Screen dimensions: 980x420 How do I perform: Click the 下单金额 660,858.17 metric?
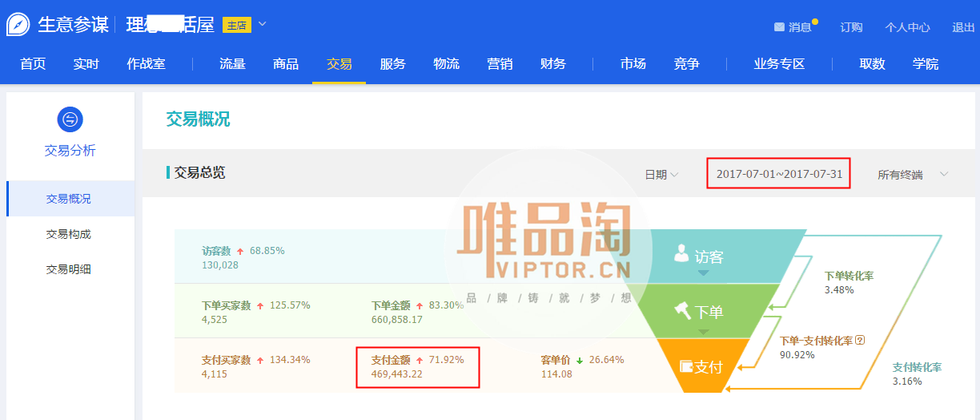[x=417, y=312]
